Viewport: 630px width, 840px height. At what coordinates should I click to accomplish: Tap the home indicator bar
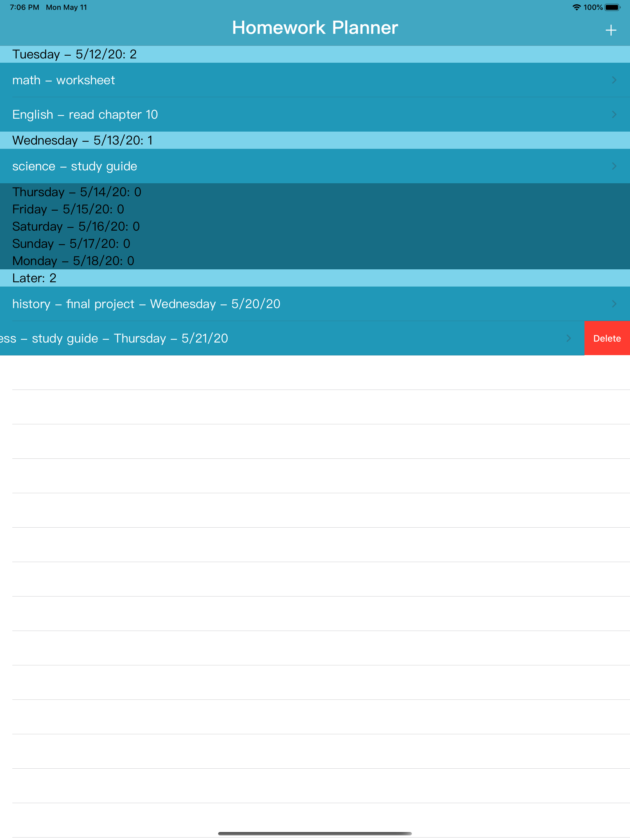click(315, 834)
